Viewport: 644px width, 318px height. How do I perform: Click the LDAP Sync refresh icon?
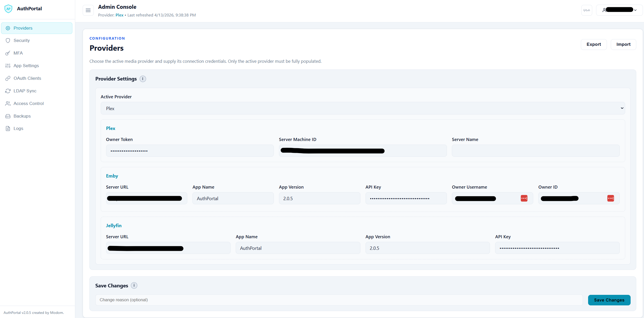coord(8,91)
